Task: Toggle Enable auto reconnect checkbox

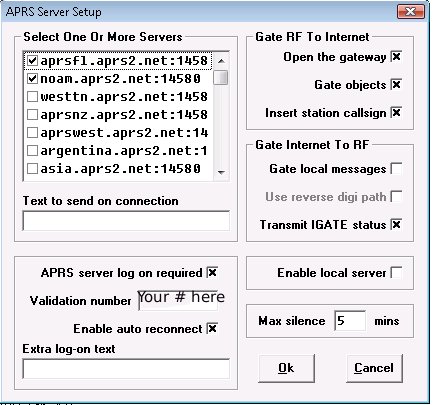Action: (x=212, y=329)
